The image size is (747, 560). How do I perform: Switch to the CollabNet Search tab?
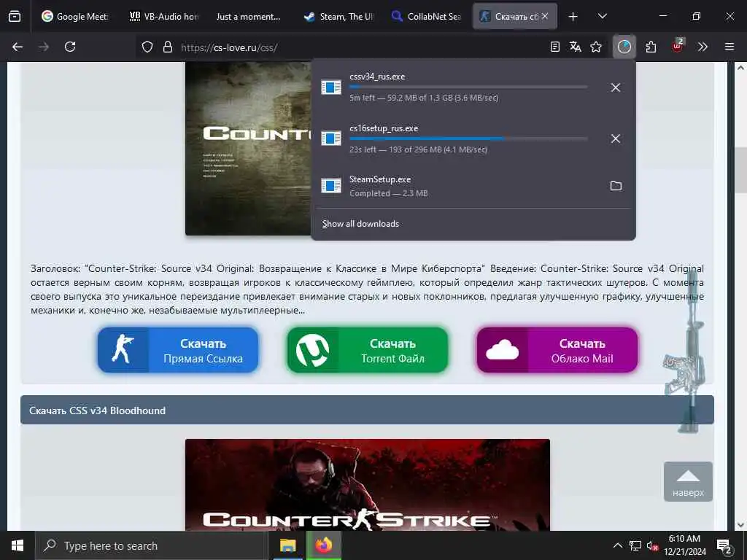[426, 16]
